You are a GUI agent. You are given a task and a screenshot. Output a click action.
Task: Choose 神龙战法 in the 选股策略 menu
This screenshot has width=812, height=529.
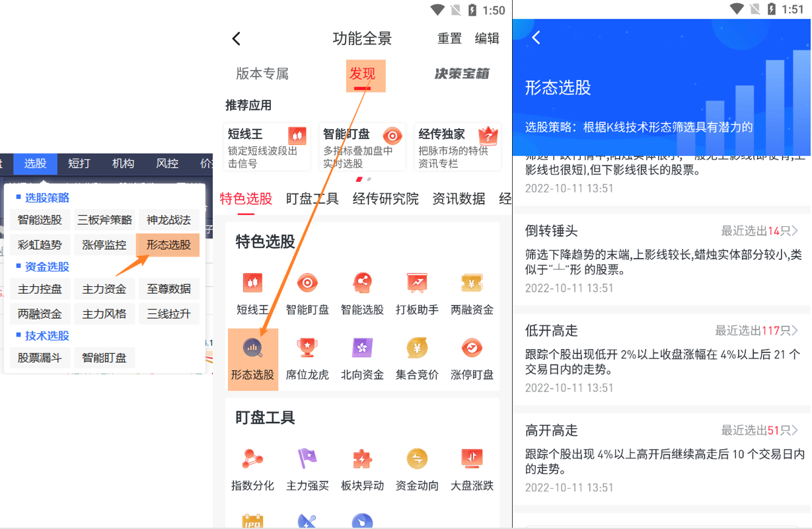pos(169,220)
